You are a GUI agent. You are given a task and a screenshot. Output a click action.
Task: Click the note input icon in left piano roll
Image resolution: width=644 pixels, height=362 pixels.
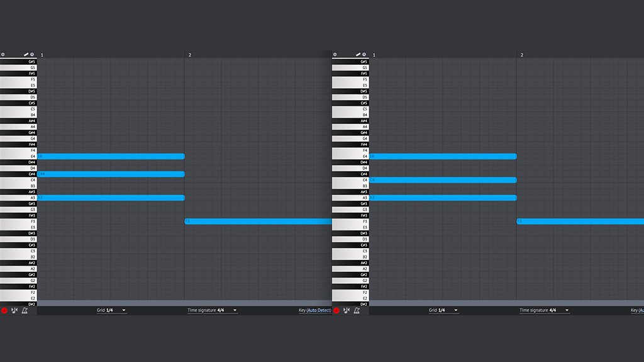(x=14, y=310)
